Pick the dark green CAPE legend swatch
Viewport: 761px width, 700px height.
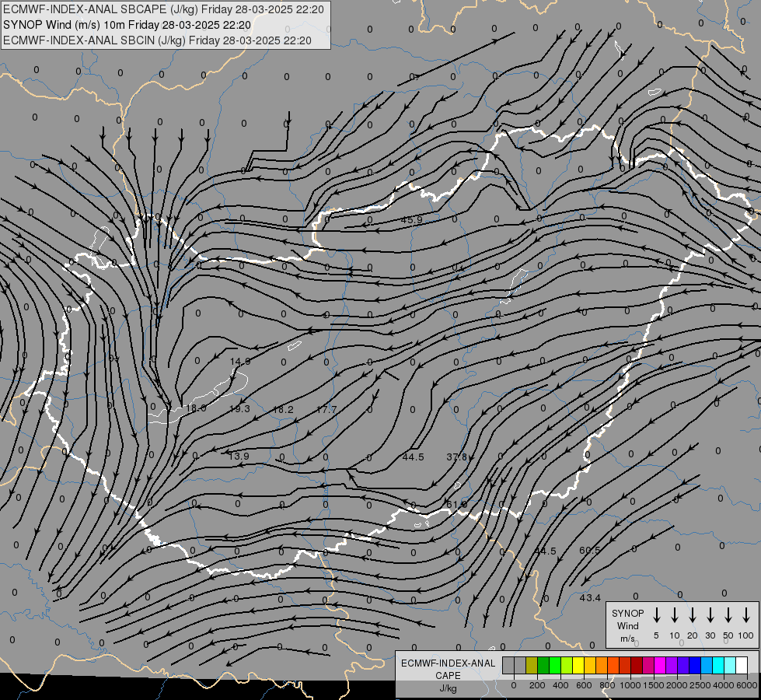coord(543,665)
